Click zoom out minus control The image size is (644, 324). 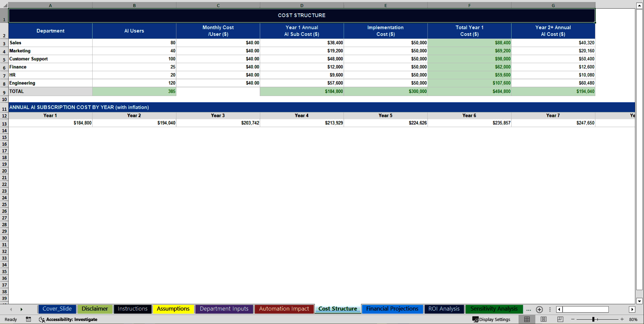tap(572, 319)
